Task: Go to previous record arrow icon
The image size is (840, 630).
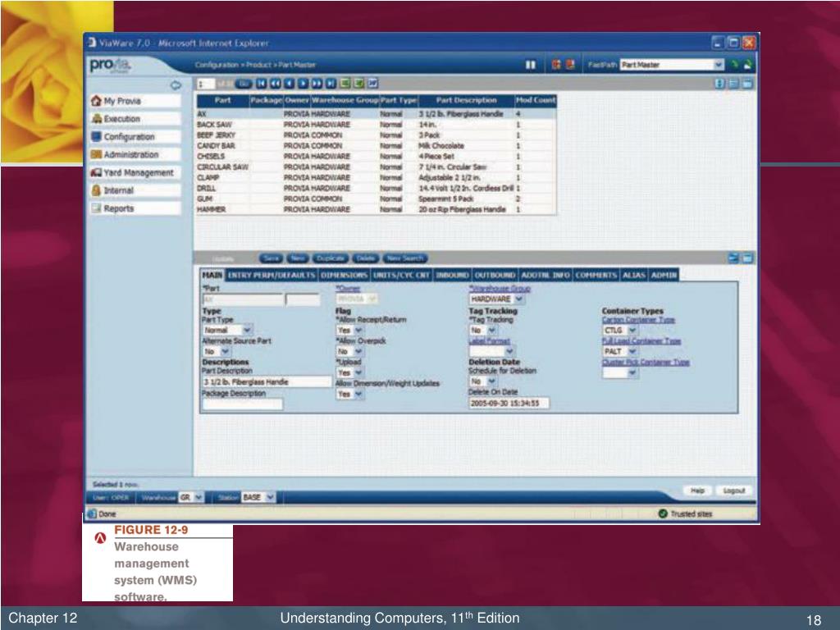Action: tap(289, 84)
